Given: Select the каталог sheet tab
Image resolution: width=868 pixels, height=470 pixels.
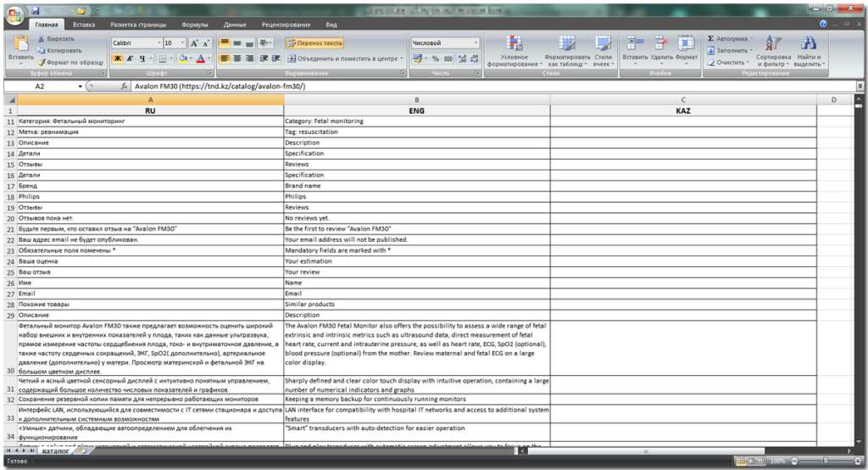Looking at the screenshot, I should coord(55,451).
